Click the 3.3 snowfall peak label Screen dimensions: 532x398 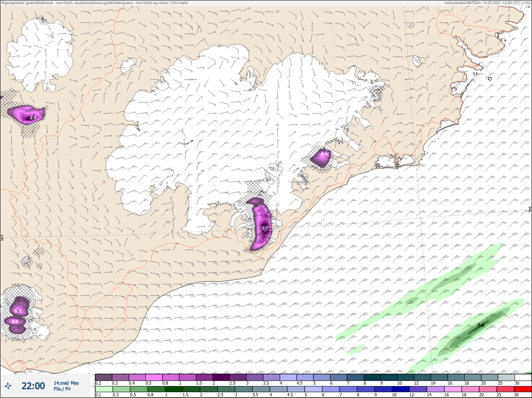pyautogui.click(x=265, y=228)
